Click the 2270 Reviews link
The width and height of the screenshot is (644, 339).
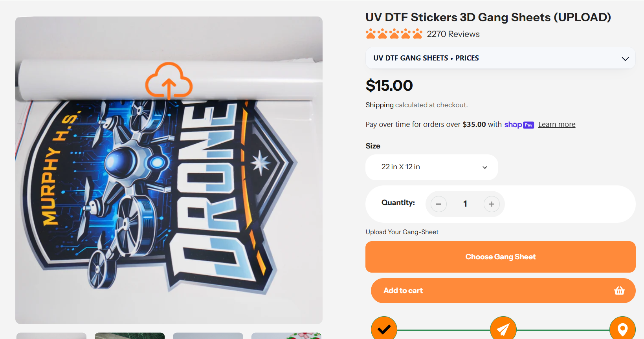pyautogui.click(x=453, y=34)
